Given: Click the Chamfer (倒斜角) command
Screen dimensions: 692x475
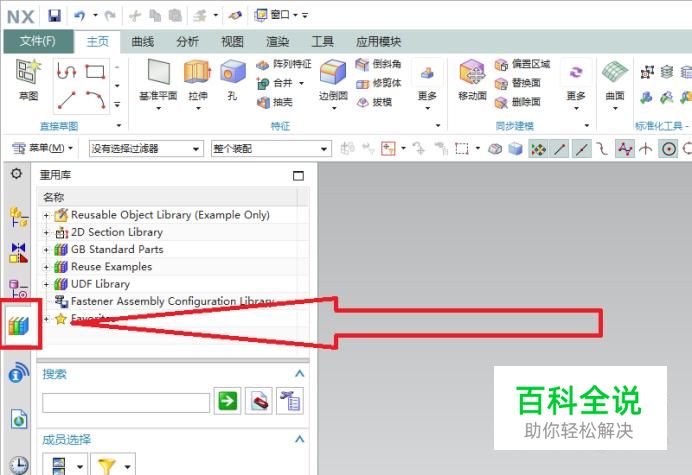Looking at the screenshot, I should (379, 64).
